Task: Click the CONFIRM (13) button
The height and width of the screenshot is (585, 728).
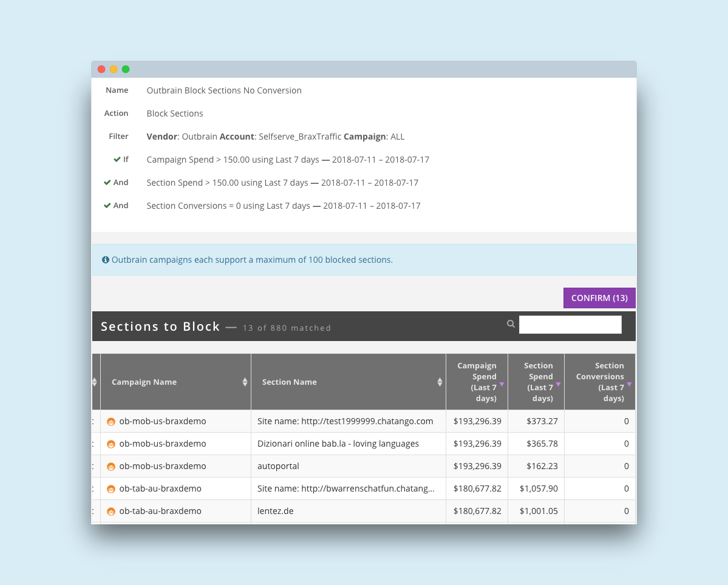Action: pyautogui.click(x=599, y=298)
